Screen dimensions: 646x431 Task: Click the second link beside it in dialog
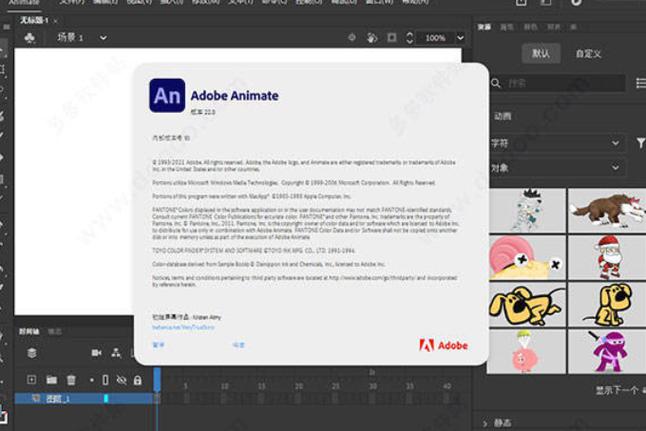pos(238,345)
